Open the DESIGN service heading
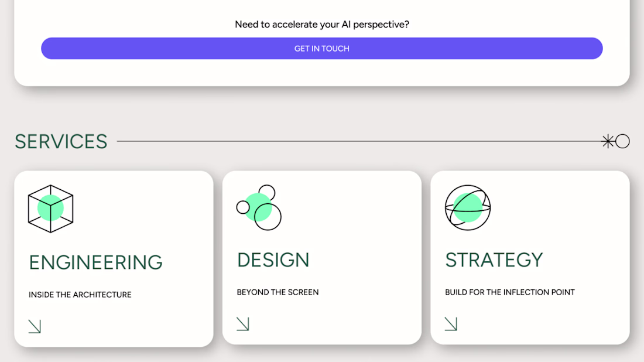The width and height of the screenshot is (644, 362). click(x=273, y=260)
